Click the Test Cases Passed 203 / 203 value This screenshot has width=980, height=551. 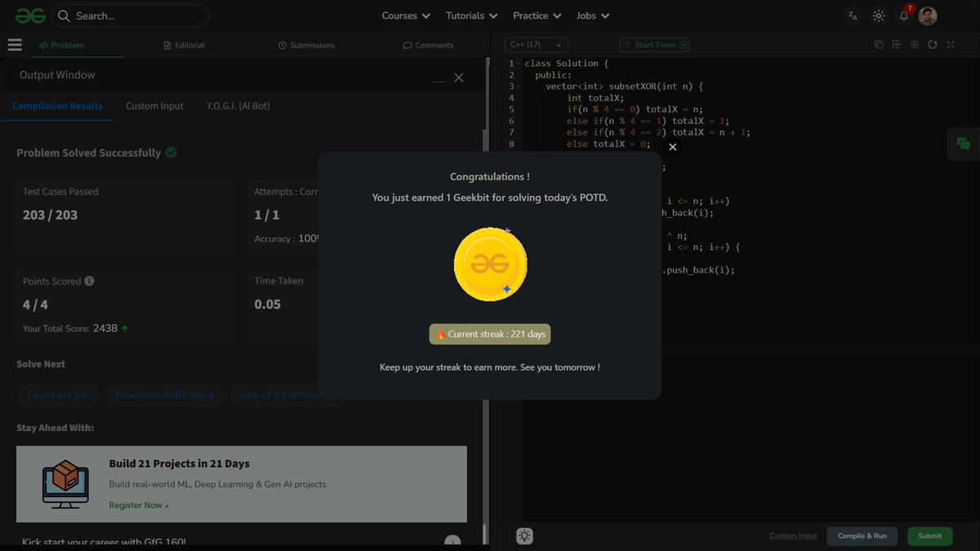pyautogui.click(x=50, y=215)
